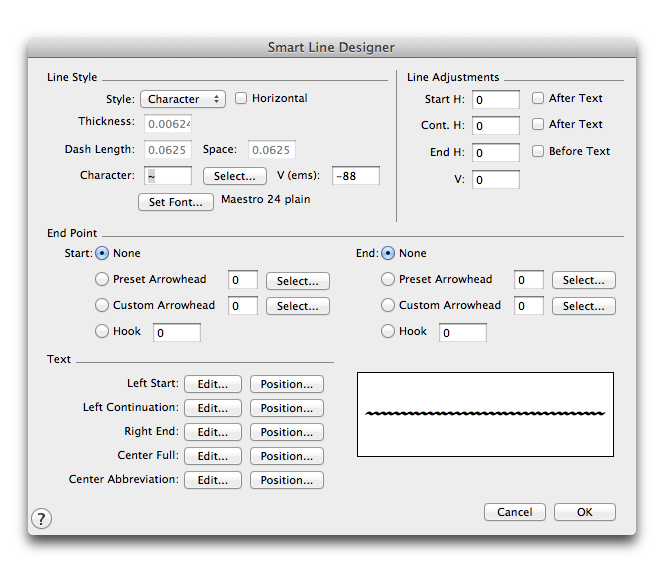The image size is (664, 571).
Task: Choose Hook for the End point
Action: [x=388, y=332]
